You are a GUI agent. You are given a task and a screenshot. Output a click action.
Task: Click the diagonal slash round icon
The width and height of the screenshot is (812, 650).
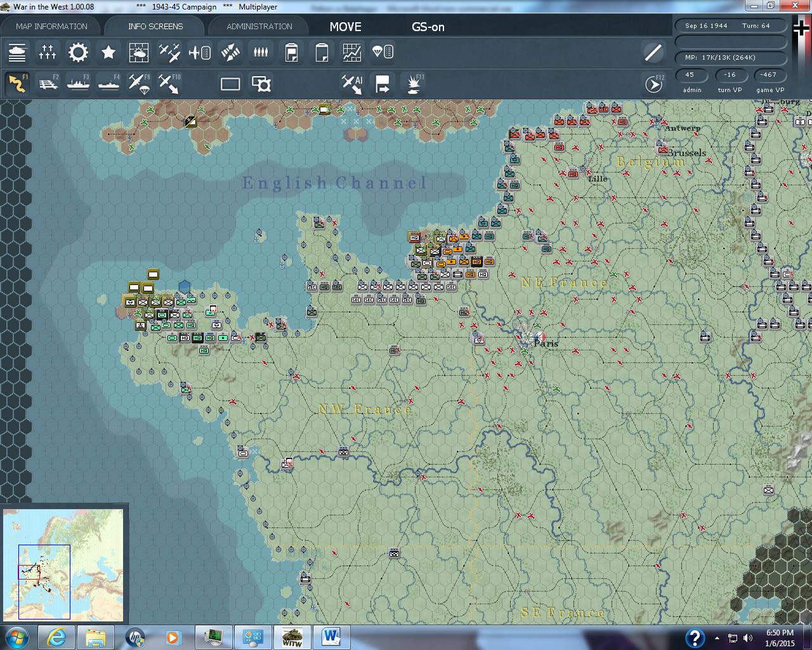(x=653, y=52)
